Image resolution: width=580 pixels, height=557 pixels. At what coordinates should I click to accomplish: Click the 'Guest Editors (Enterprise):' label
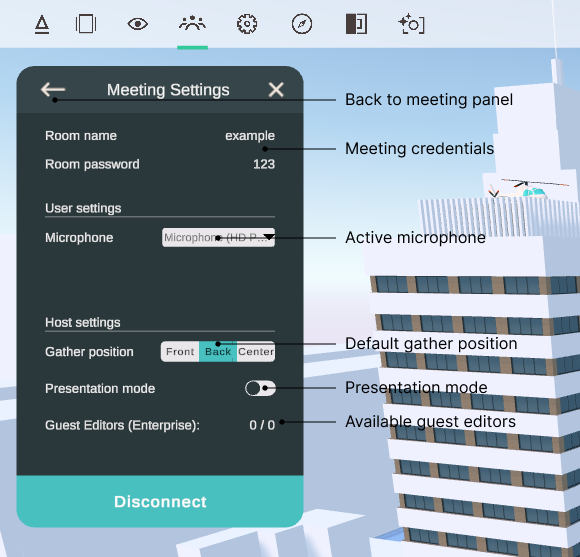pyautogui.click(x=122, y=425)
